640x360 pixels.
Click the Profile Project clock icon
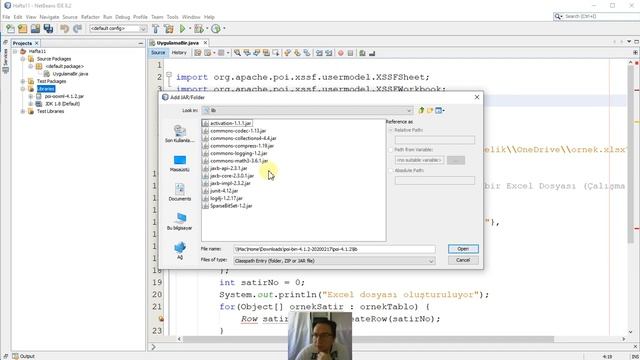[x=216, y=29]
